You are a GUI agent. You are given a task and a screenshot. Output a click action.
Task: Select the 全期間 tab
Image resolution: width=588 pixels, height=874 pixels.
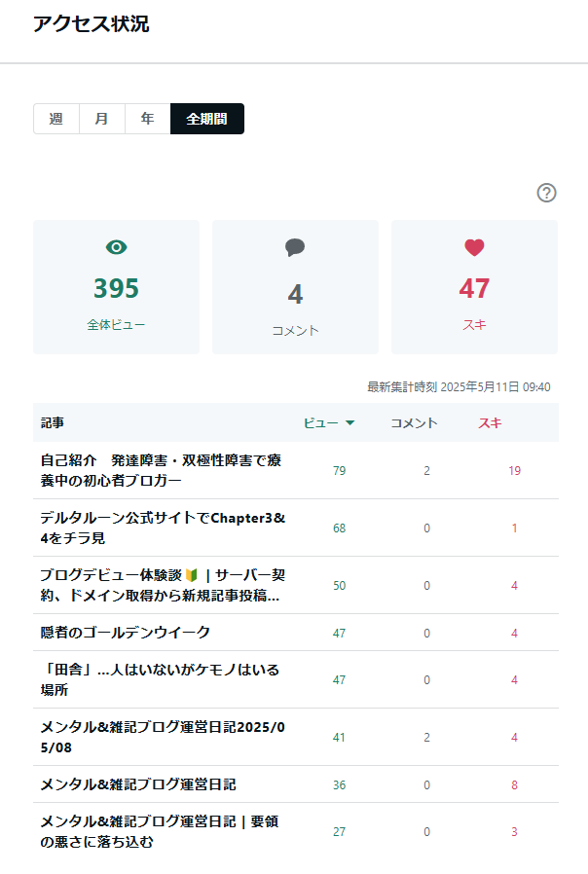[x=206, y=119]
